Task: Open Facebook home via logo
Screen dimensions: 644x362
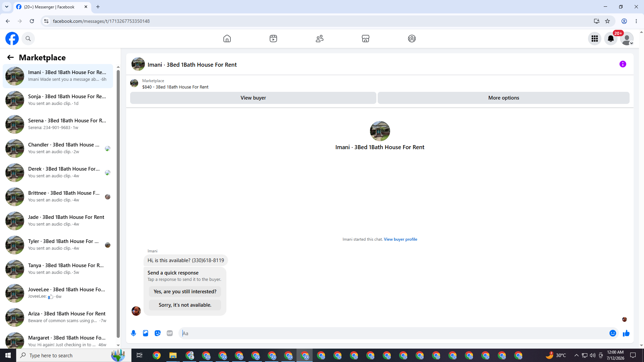Action: (12, 39)
